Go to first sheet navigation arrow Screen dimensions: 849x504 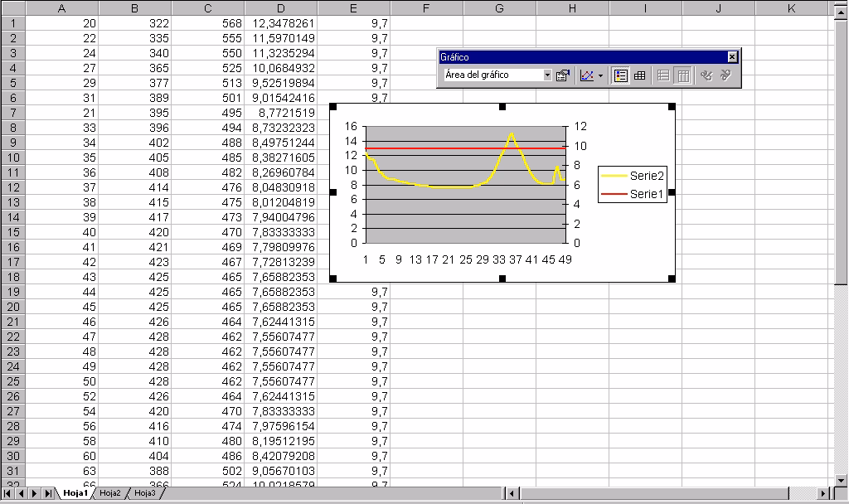8,493
